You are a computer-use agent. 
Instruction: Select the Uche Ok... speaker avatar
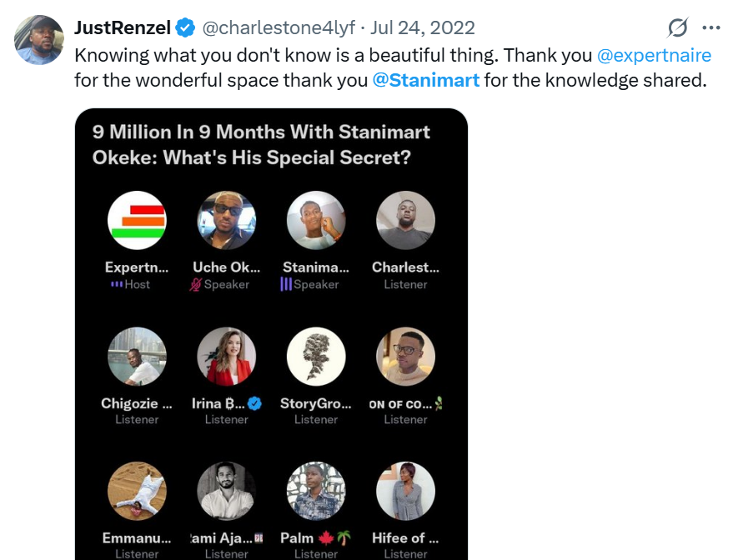(226, 221)
